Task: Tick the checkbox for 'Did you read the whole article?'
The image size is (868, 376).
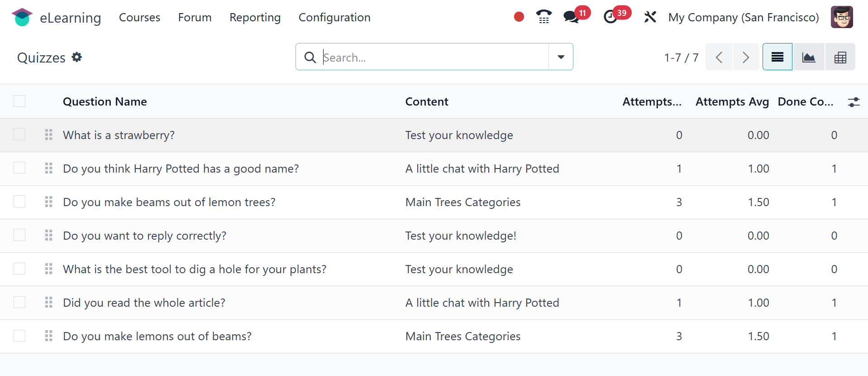Action: pyautogui.click(x=19, y=302)
